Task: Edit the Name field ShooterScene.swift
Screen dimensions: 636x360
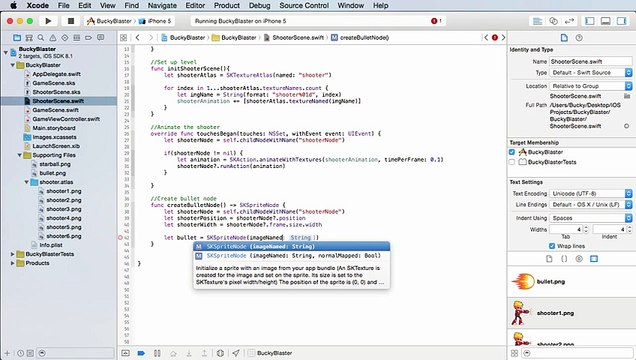Action: (591, 62)
